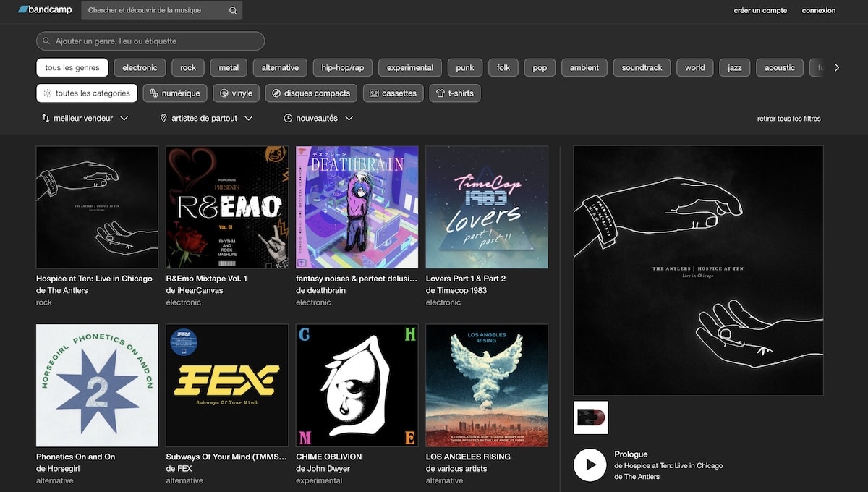Click the small vinyl thumbnail under preview
This screenshot has width=868, height=492.
pos(590,417)
